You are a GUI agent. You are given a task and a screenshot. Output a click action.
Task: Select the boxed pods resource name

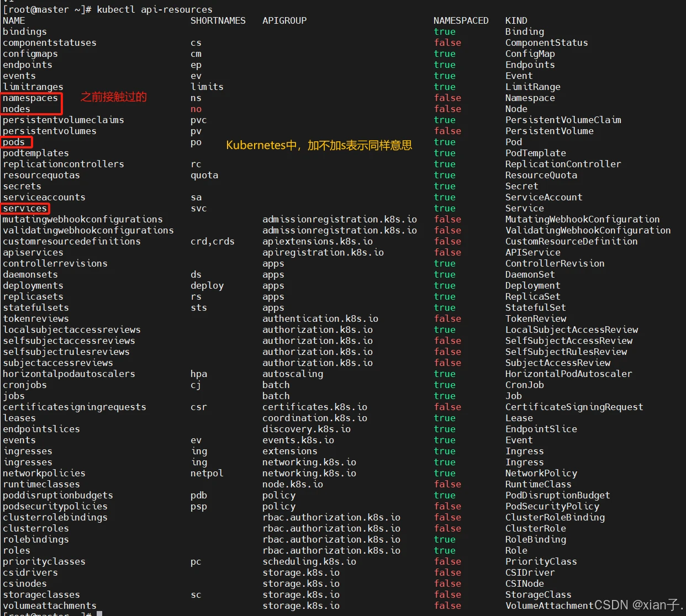(14, 142)
